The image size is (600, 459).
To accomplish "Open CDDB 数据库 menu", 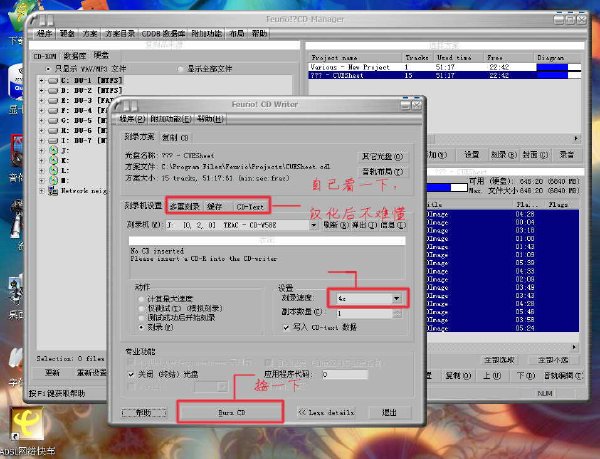I will [163, 34].
